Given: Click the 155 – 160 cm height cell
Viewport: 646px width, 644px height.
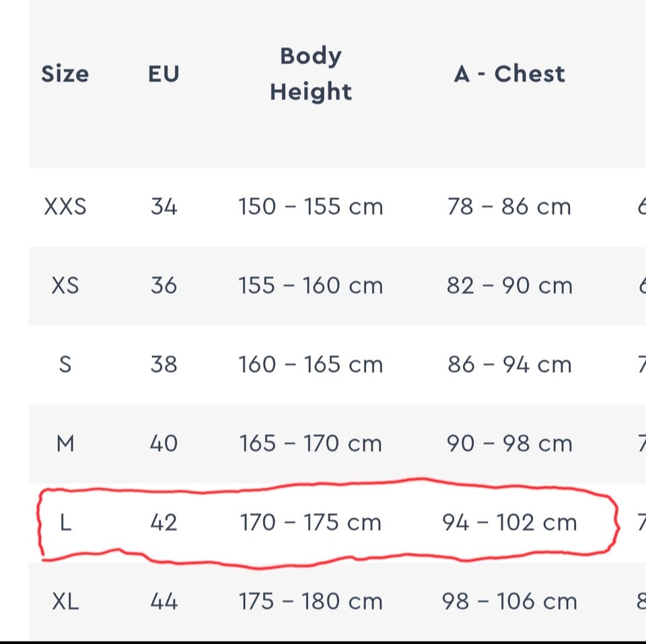Looking at the screenshot, I should [x=311, y=285].
